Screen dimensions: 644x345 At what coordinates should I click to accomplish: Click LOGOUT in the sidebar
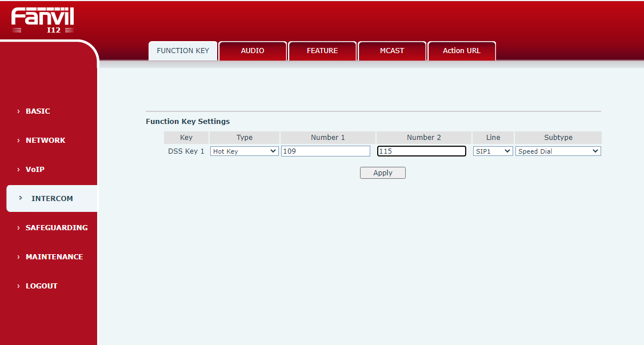click(x=41, y=286)
